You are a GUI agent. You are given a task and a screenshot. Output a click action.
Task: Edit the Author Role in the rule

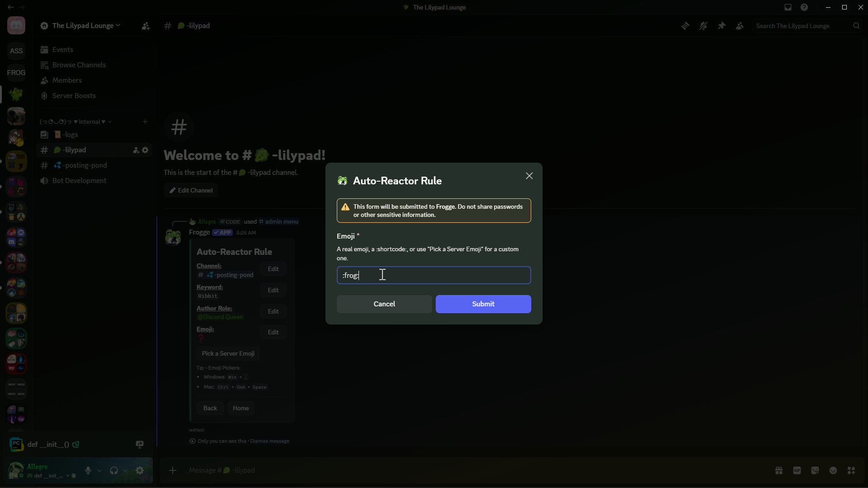click(273, 311)
